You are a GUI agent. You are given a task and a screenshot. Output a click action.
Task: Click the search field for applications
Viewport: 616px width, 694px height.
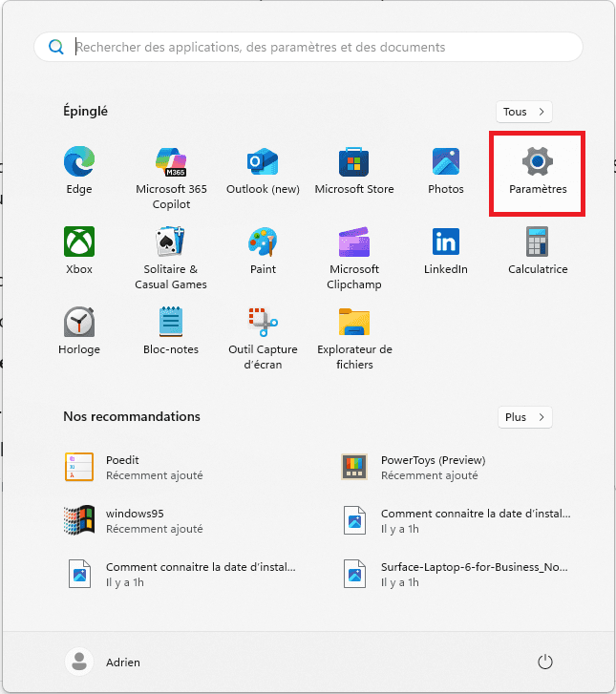coord(308,47)
